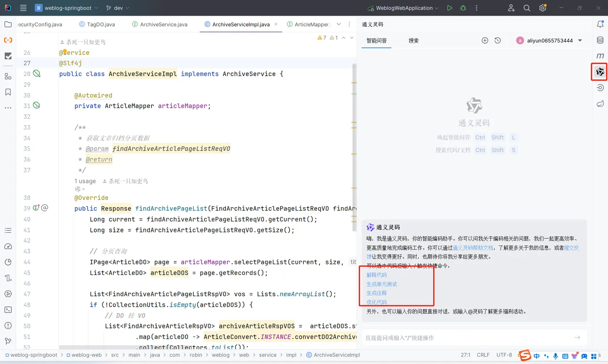
Task: Open the Database tool window
Action: [600, 40]
